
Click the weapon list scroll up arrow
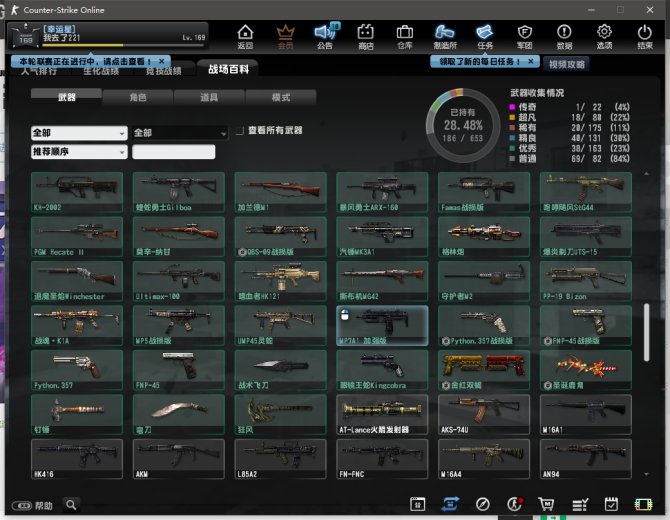(x=646, y=174)
